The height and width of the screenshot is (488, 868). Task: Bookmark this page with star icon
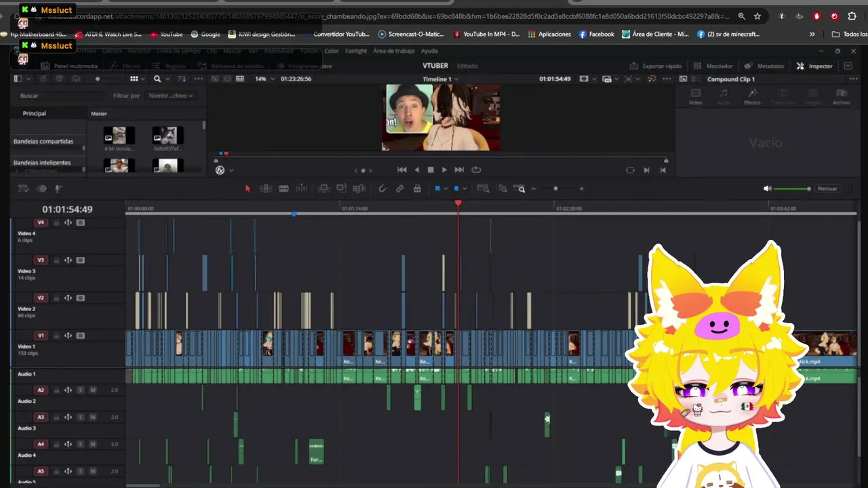[x=757, y=16]
